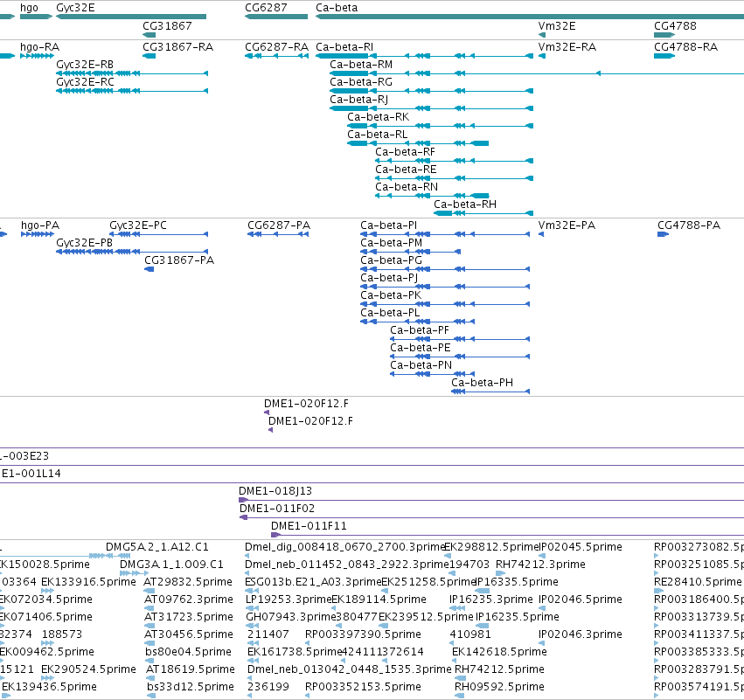Click the DME1-011F02 clone label
This screenshot has width=744, height=700.
tap(277, 509)
